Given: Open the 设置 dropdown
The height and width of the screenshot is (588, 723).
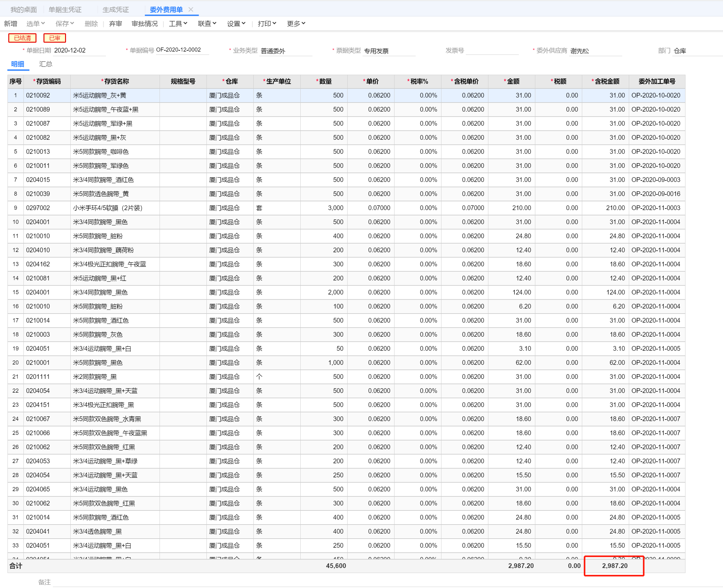Looking at the screenshot, I should point(236,23).
